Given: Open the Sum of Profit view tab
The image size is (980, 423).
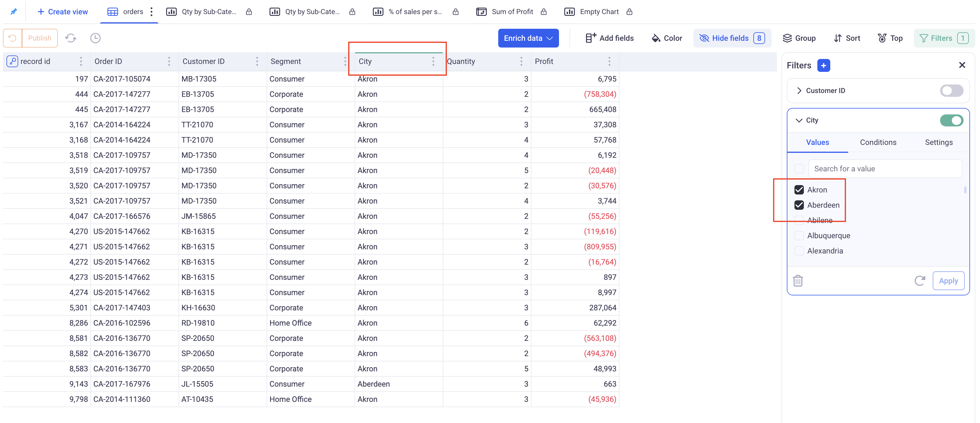Looking at the screenshot, I should (x=512, y=12).
